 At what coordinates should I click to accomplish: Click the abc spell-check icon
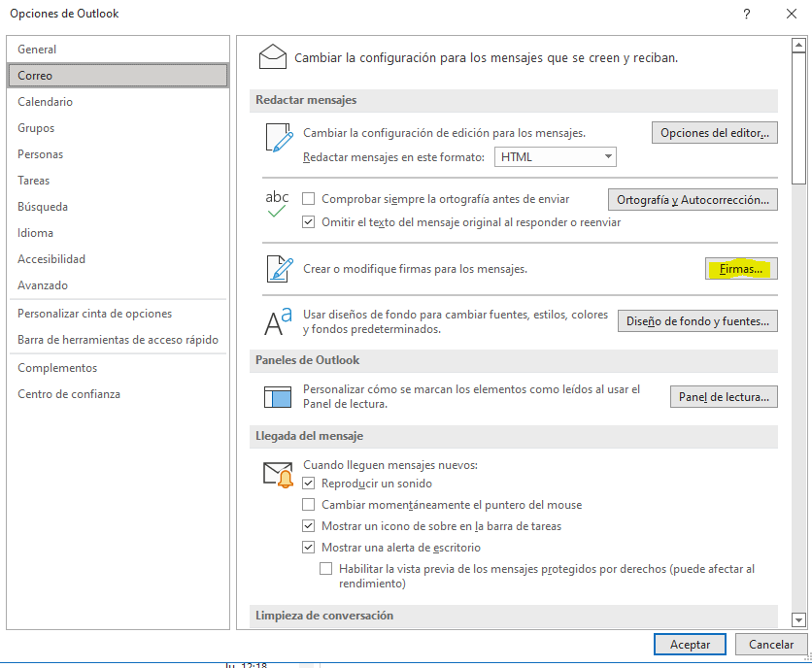[277, 203]
